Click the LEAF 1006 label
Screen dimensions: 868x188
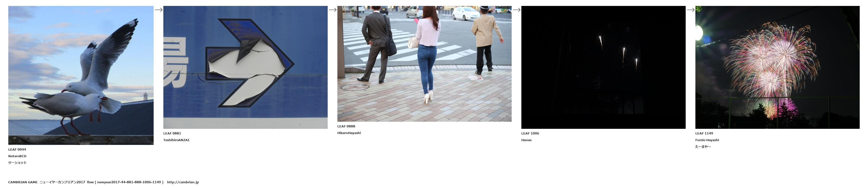[x=530, y=134]
